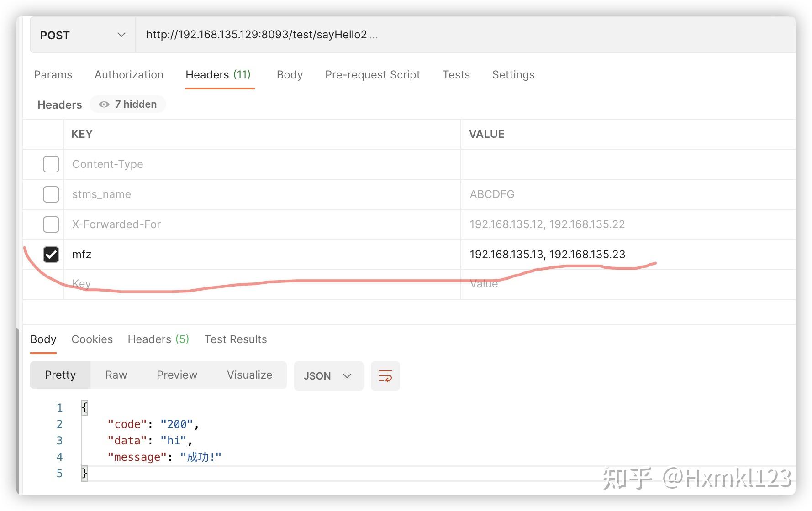Disable the mfz header checkbox
The width and height of the screenshot is (812, 511).
pos(51,255)
